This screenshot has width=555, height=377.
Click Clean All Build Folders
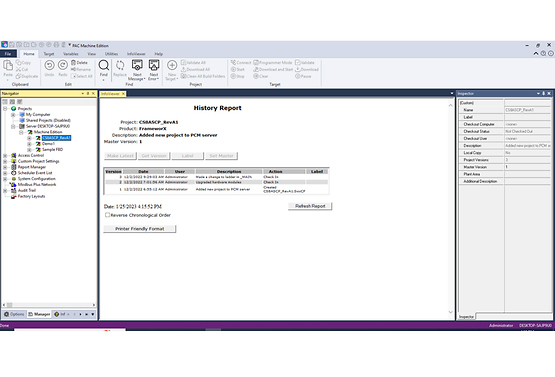(x=203, y=76)
